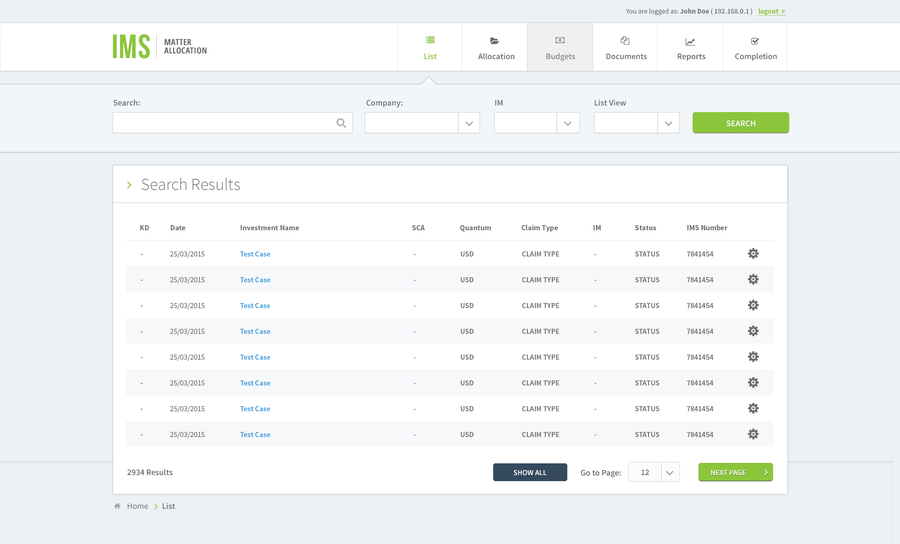Click the SCA column header
Screen dimensions: 900x544
point(418,228)
